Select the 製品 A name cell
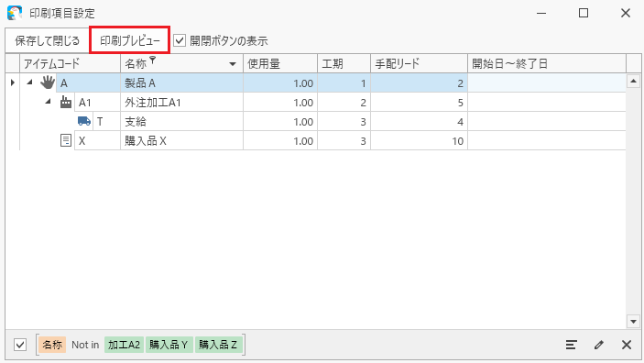 point(181,83)
